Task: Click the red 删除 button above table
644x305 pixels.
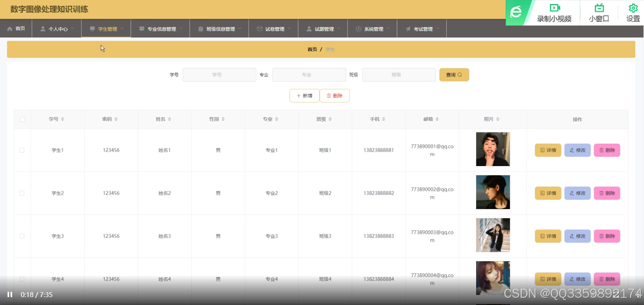Action: click(334, 96)
